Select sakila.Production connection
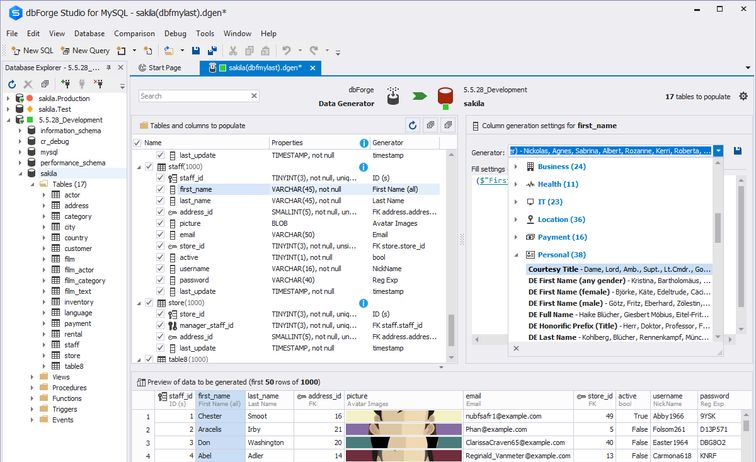 [64, 98]
